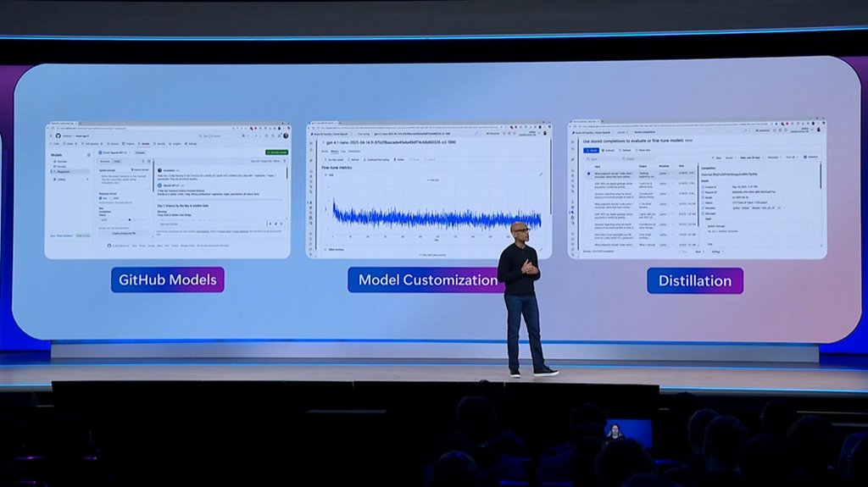Click the create new plus icon in GitHub header
Viewport: 868px width, 487px height.
256,136
